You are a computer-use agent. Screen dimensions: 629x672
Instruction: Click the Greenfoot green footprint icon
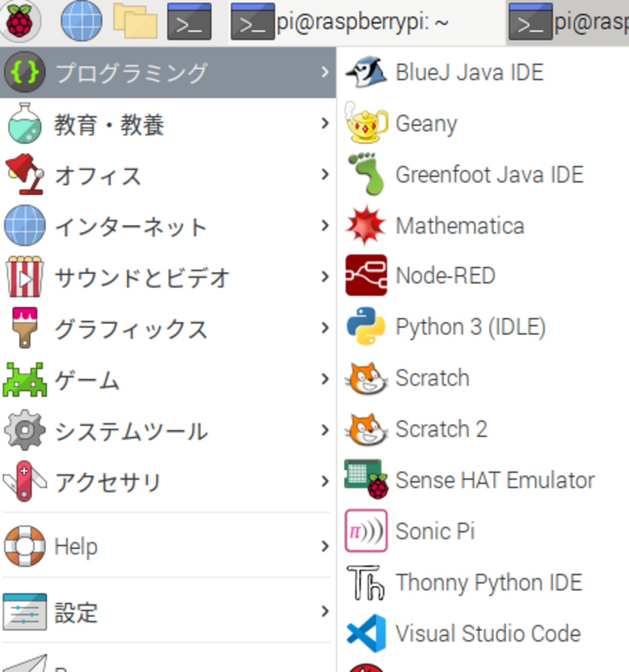pyautogui.click(x=366, y=174)
